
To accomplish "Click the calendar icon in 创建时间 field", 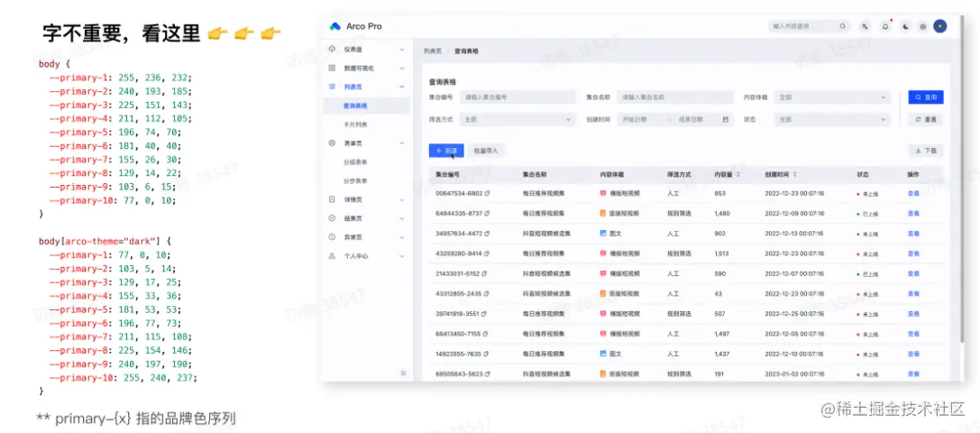I will point(726,119).
